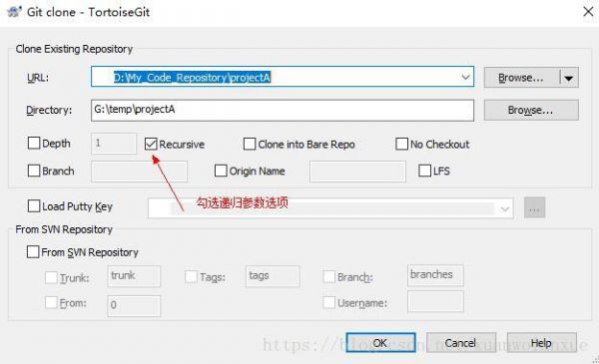
Task: Check Clone into Bare Repo
Action: pyautogui.click(x=250, y=144)
